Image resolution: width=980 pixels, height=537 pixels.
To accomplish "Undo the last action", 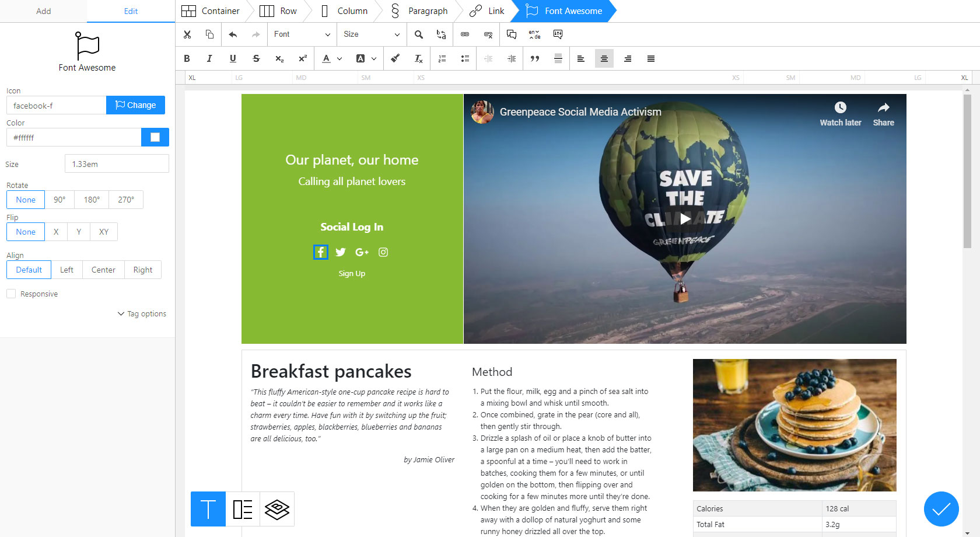I will pos(233,34).
